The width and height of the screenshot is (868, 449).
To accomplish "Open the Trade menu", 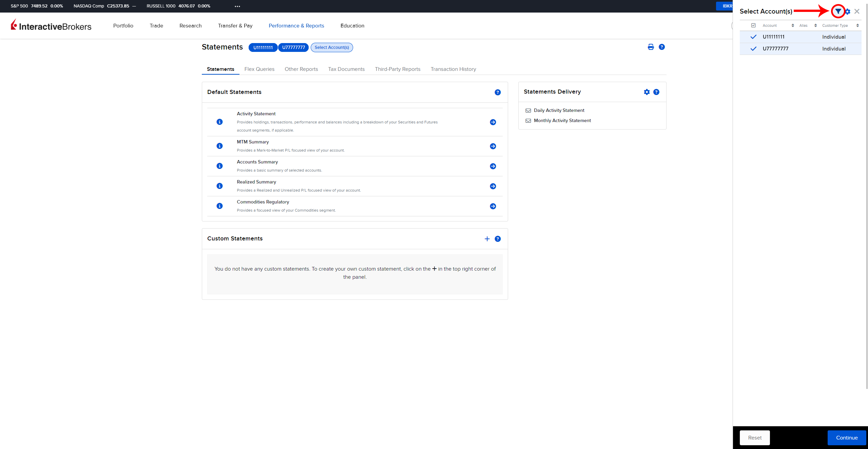I will coord(156,26).
